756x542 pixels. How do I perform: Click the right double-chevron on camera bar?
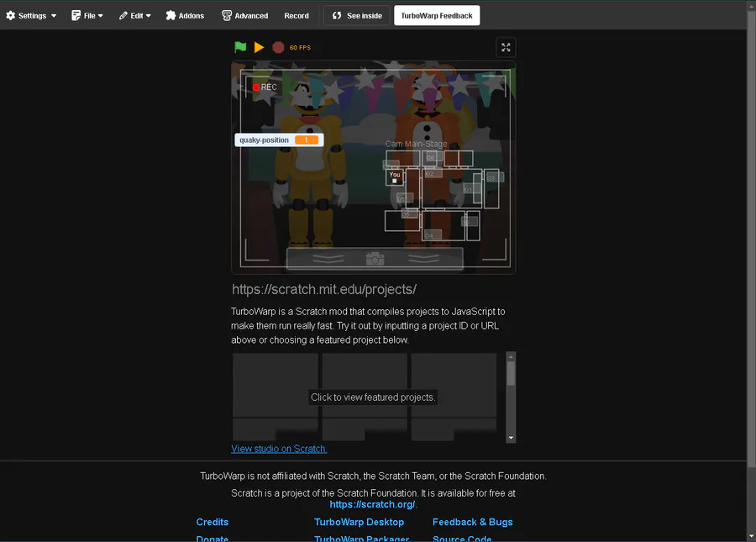424,259
